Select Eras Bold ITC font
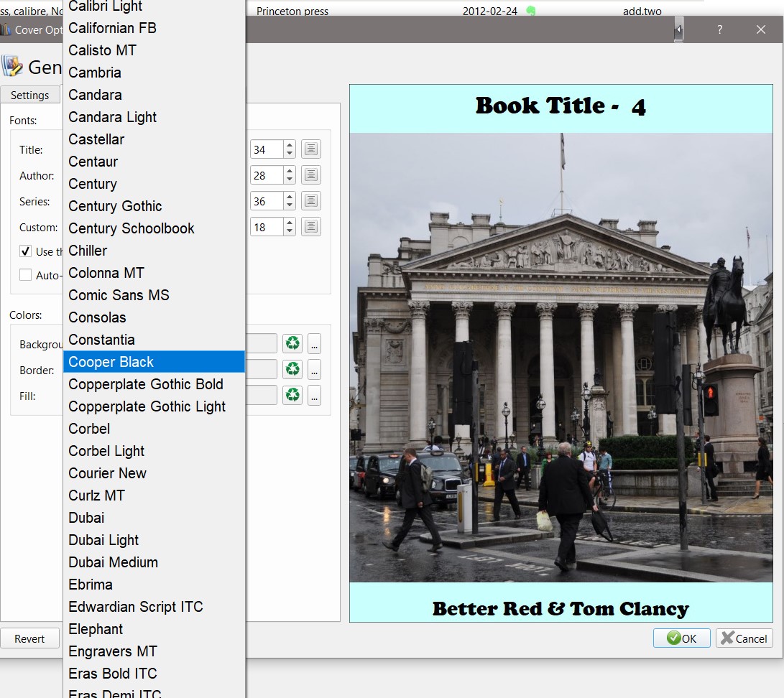 pos(154,673)
